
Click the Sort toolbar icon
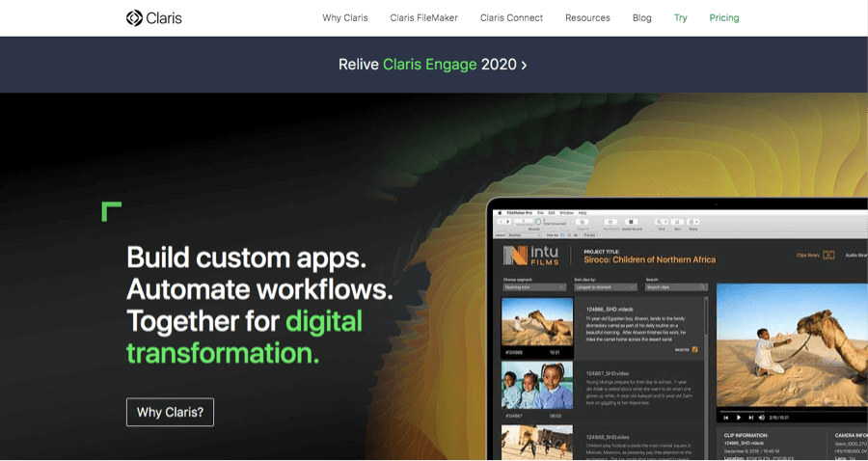point(678,222)
